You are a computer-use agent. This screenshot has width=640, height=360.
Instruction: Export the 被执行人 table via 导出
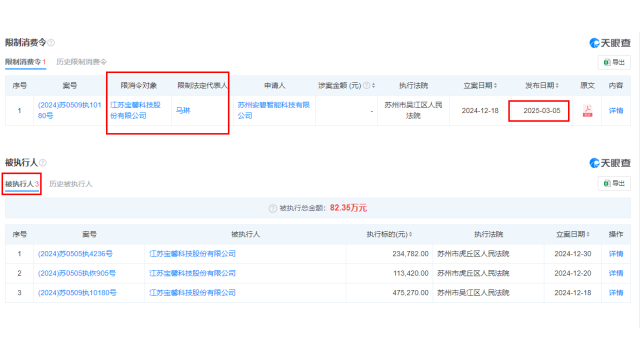[x=614, y=183]
